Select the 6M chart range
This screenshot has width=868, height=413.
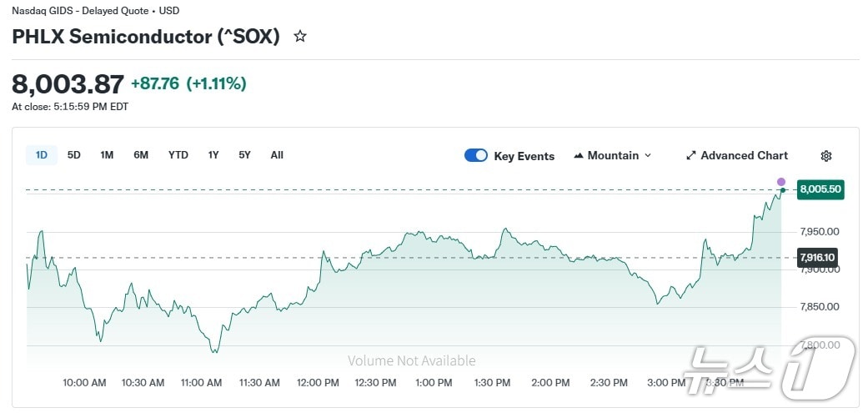(x=141, y=155)
